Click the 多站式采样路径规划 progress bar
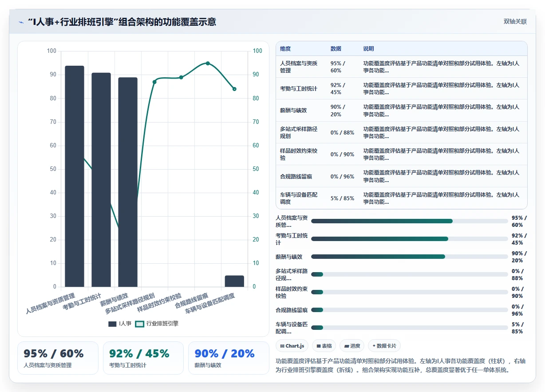Screen dimensions: 545x392 point(409,274)
